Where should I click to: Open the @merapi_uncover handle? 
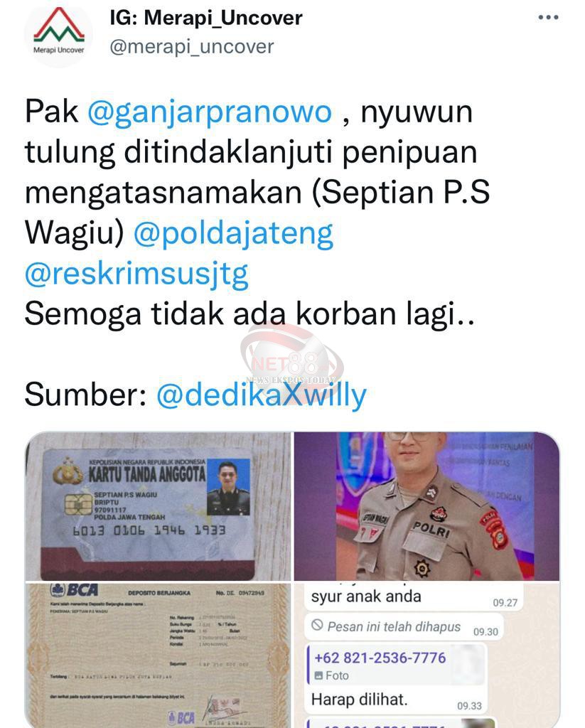[192, 46]
